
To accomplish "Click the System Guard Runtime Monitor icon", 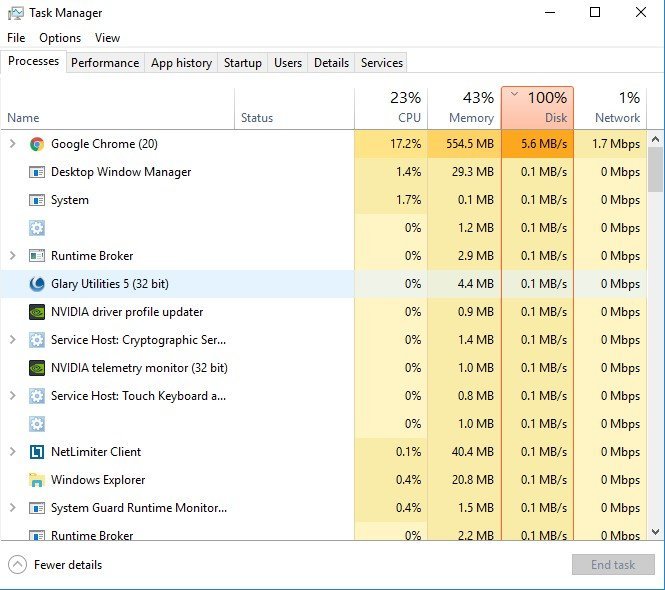I will (37, 508).
